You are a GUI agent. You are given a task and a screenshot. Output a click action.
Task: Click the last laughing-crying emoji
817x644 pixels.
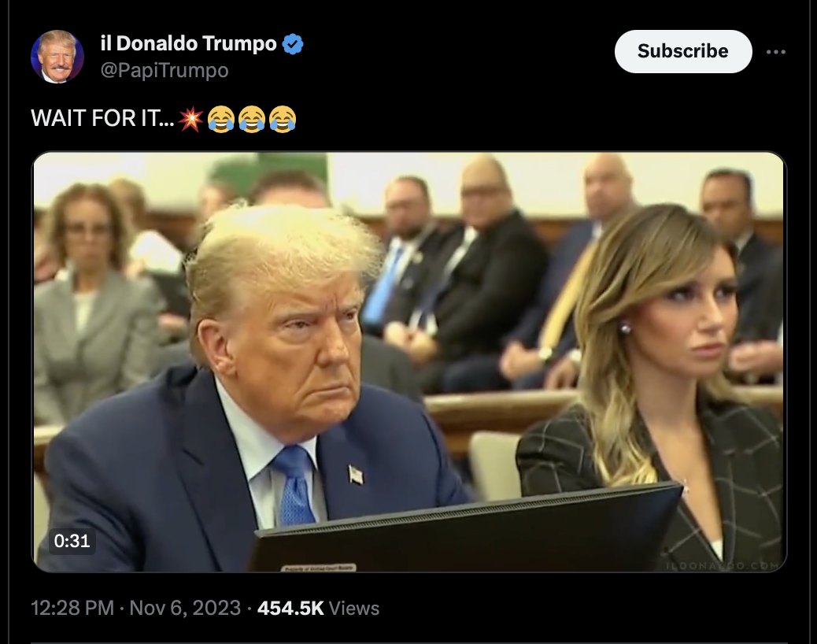pos(283,119)
